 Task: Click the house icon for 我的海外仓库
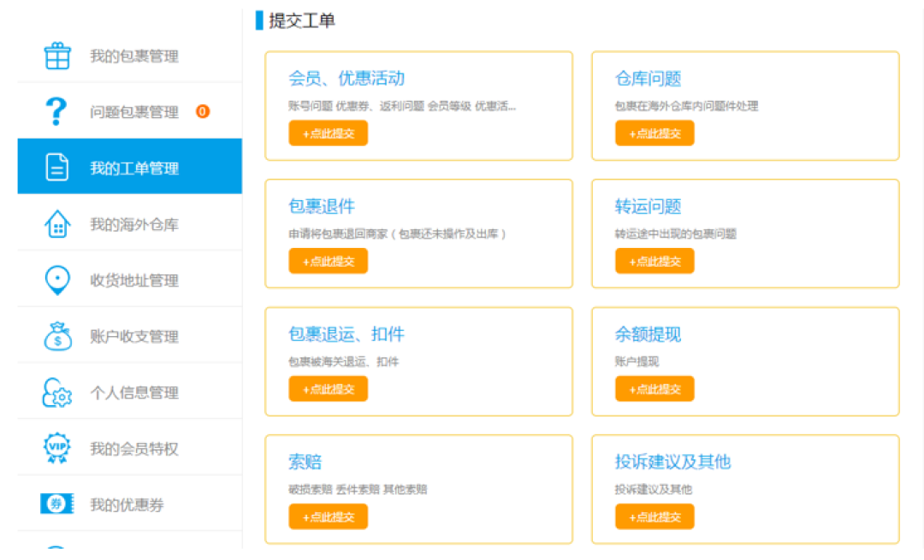(x=57, y=224)
